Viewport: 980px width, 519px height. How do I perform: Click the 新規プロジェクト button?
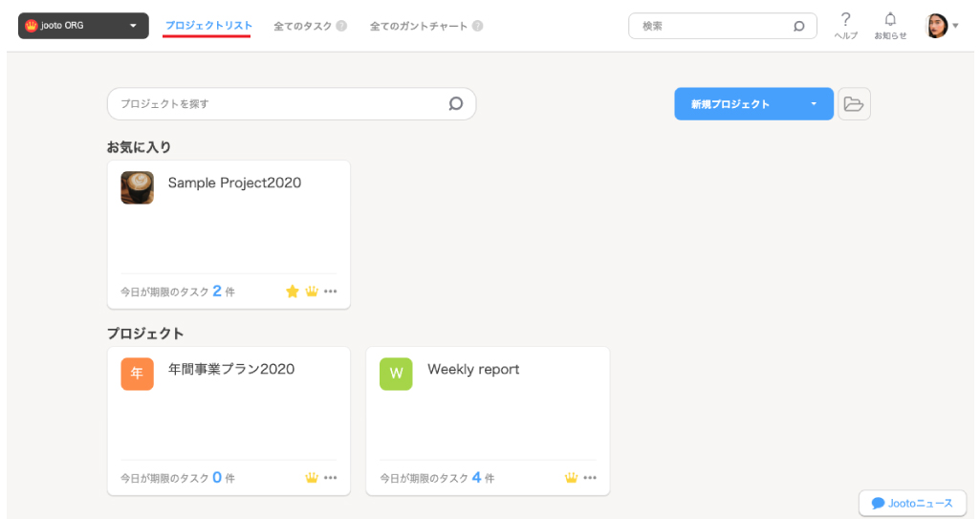tap(731, 104)
